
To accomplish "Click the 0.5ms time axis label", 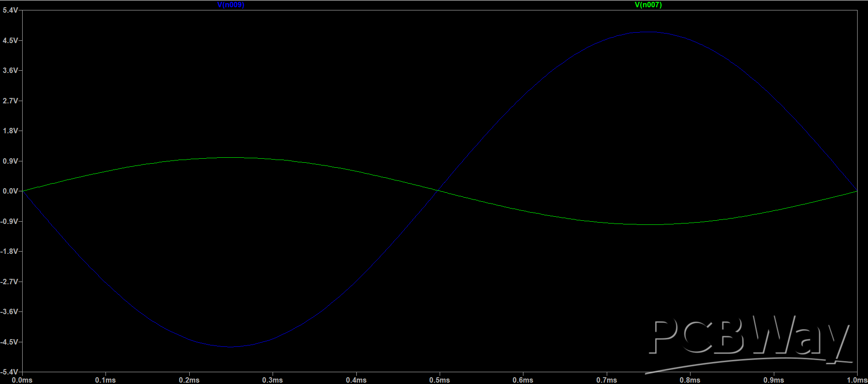I will [x=439, y=380].
